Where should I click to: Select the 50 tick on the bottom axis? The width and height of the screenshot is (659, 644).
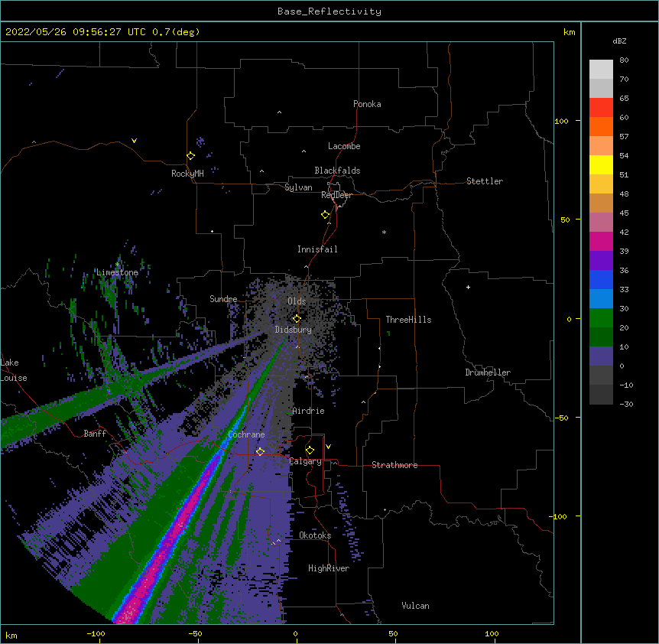[x=393, y=633]
